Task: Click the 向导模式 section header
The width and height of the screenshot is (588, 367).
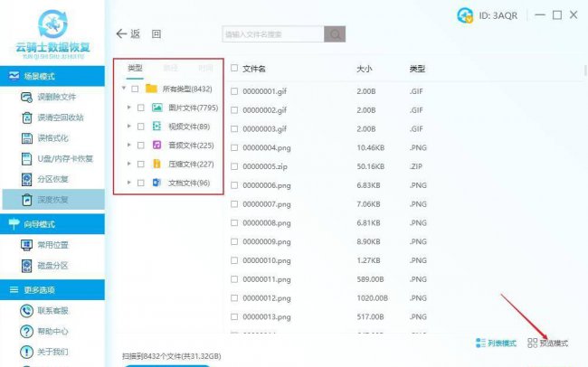Action: click(52, 224)
